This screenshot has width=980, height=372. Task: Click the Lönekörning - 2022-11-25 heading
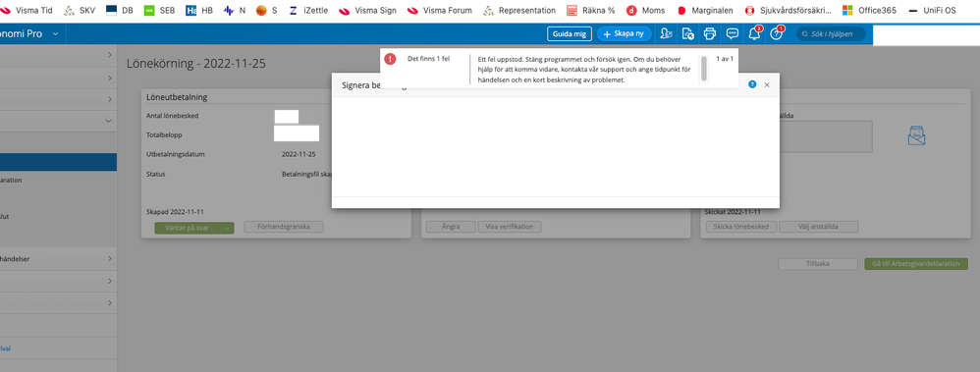pyautogui.click(x=196, y=64)
